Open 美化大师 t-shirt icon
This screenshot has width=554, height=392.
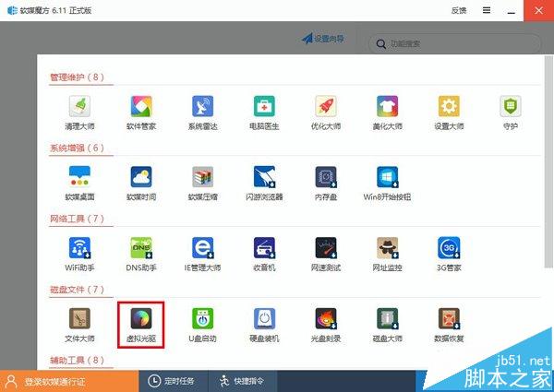point(387,113)
